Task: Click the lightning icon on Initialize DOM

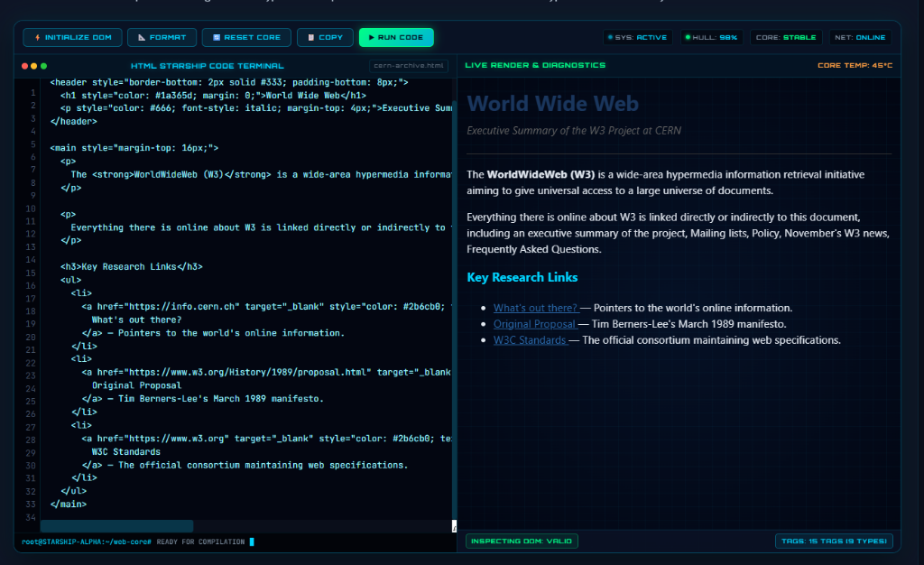Action: click(x=37, y=37)
